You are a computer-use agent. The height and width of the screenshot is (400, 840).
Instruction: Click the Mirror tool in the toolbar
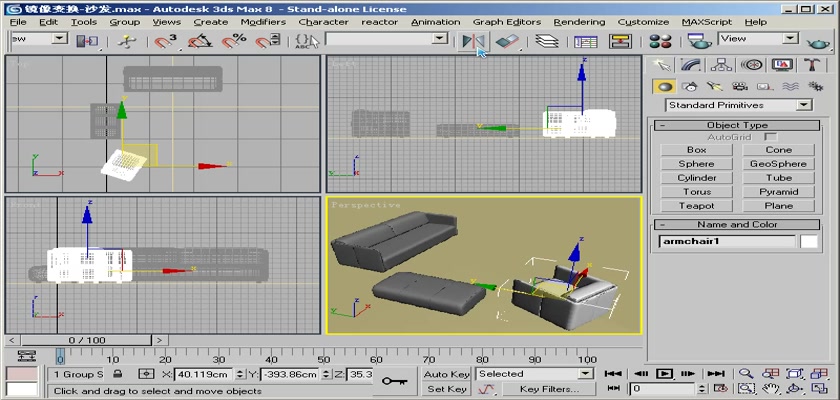(x=472, y=41)
